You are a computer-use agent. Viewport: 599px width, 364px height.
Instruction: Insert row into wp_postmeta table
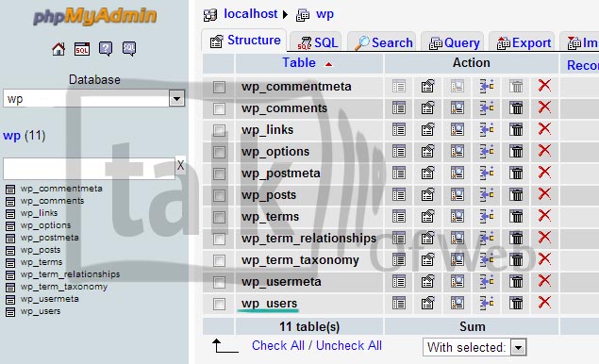pos(487,174)
